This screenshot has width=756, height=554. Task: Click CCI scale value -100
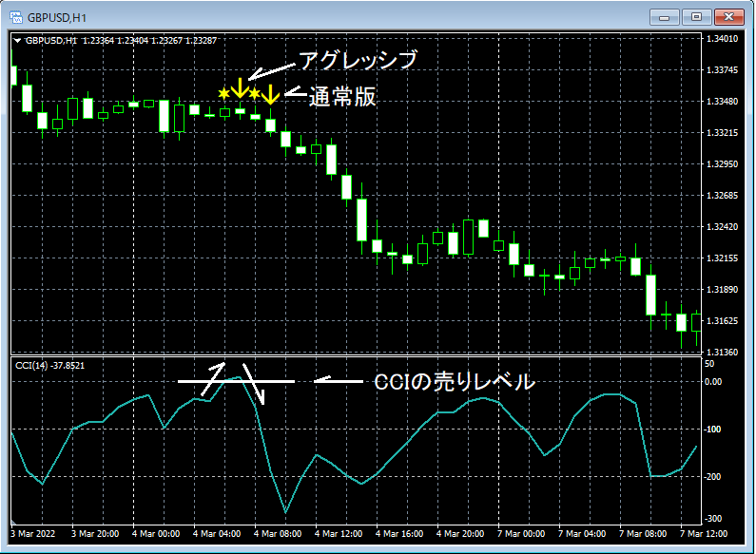click(712, 430)
